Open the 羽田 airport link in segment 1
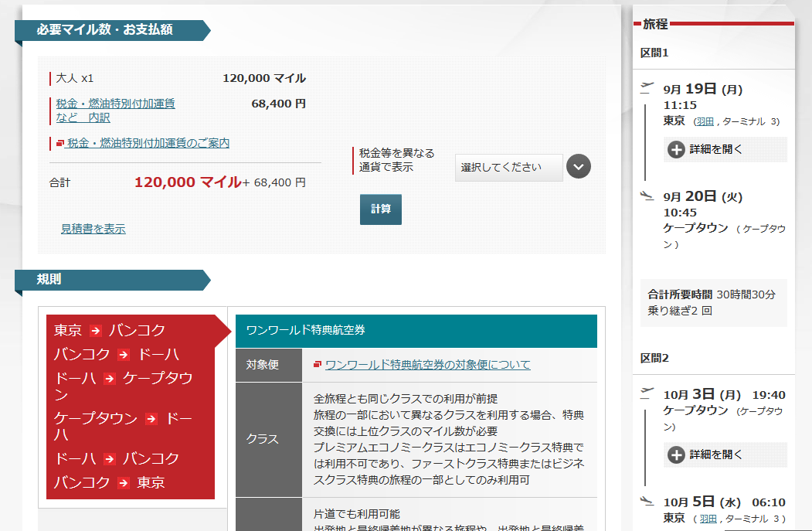 coord(705,122)
